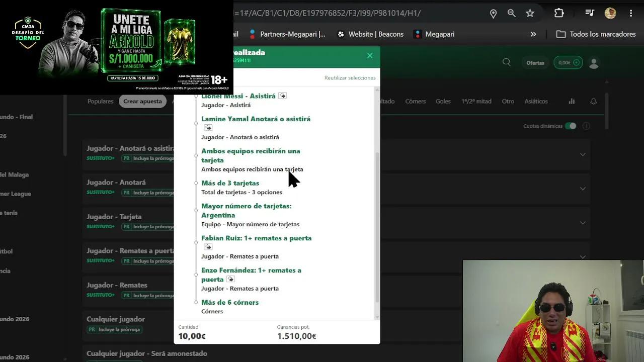Click the location pin icon in address bar

[494, 14]
